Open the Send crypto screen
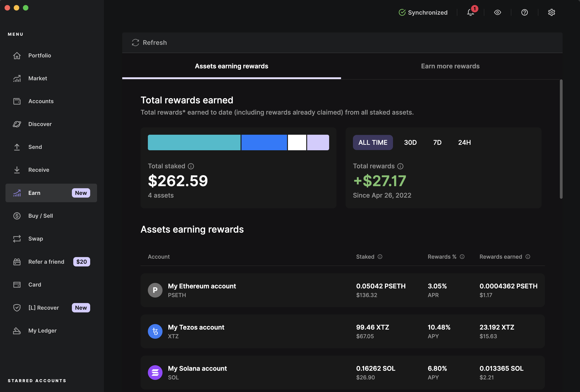 (x=35, y=147)
